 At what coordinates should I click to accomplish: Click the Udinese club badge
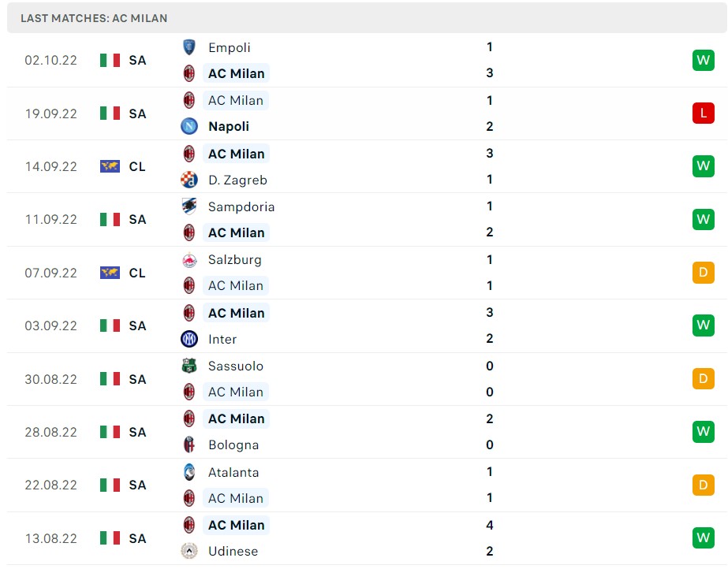(189, 552)
